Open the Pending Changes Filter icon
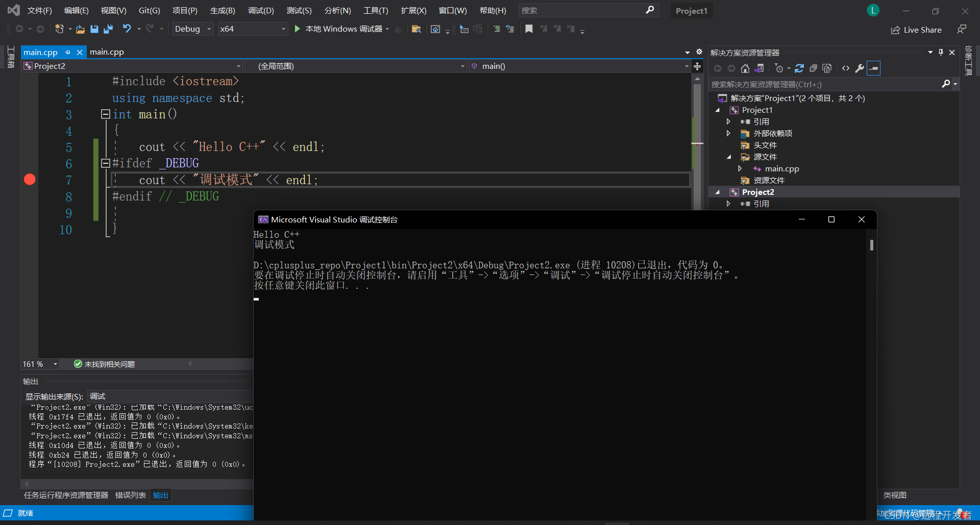The image size is (980, 525). coord(779,68)
